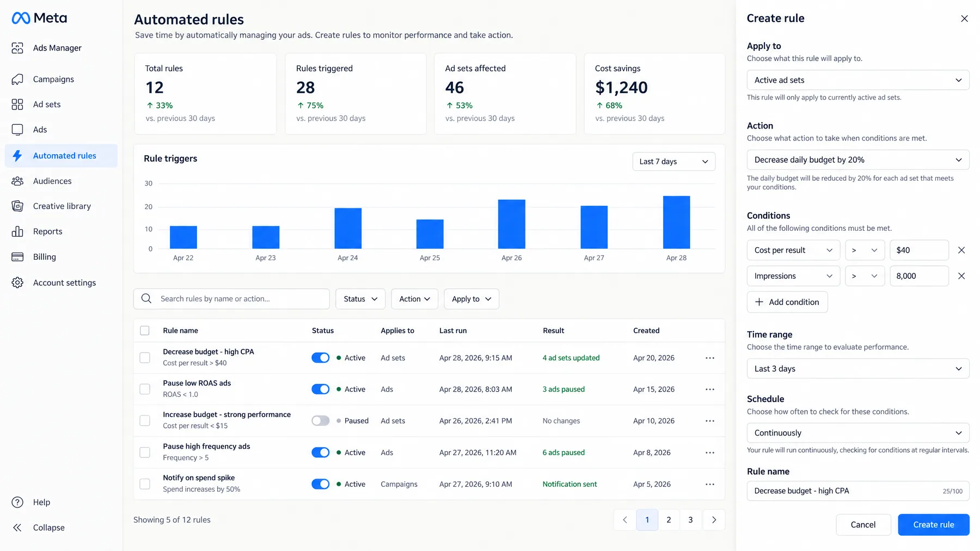Screen dimensions: 980x551
Task: Check the select-all rules checkbox in header
Action: [x=145, y=330]
